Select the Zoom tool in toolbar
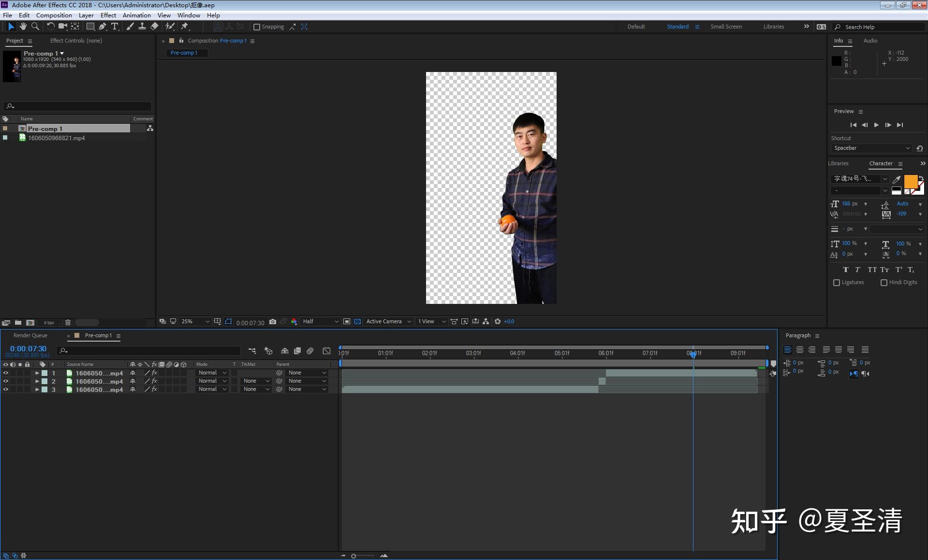This screenshot has width=928, height=560. [x=35, y=27]
